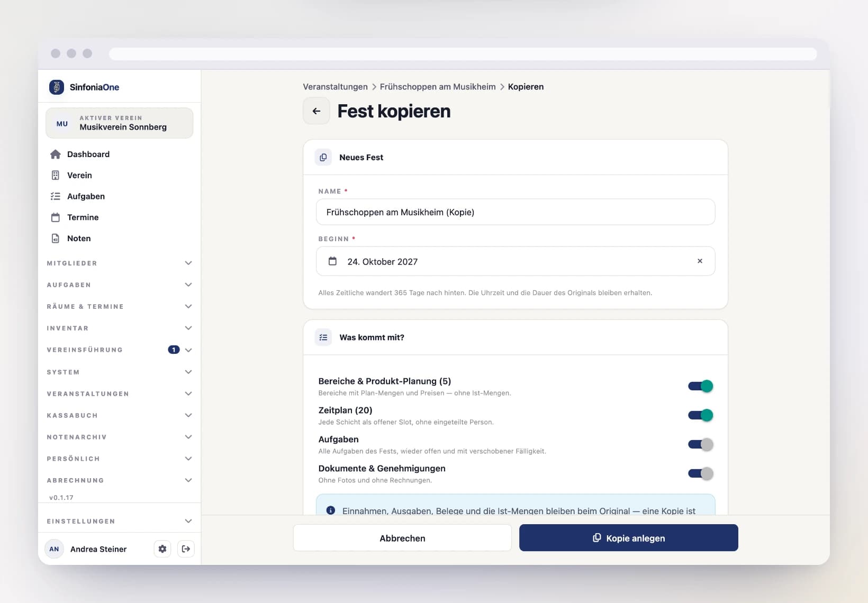Click the AN user avatar
This screenshot has width=868, height=603.
[54, 549]
